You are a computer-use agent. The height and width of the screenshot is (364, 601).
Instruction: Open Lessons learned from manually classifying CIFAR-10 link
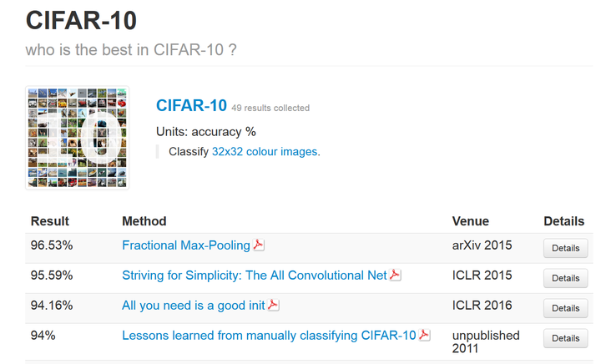point(269,336)
